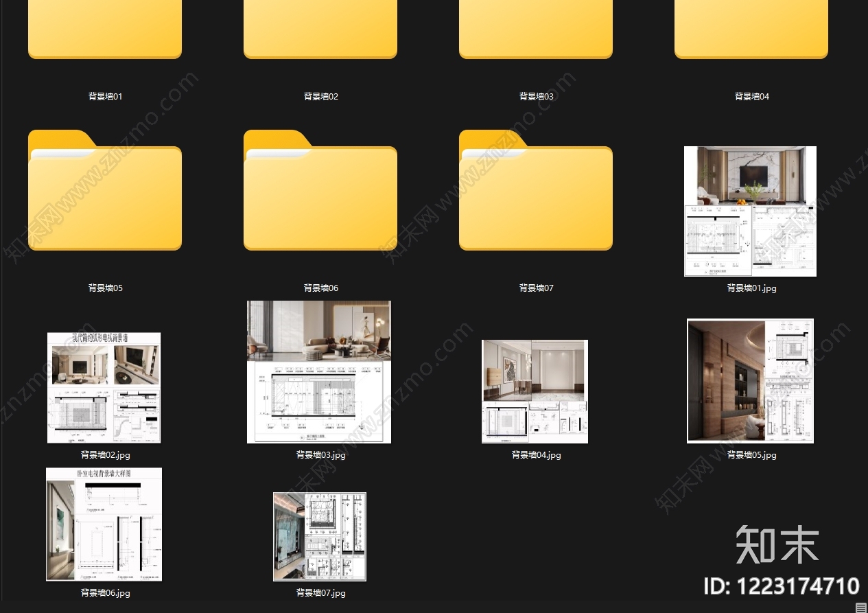
Task: Click the 背景墙03.jpg image thumbnail
Action: (319, 372)
